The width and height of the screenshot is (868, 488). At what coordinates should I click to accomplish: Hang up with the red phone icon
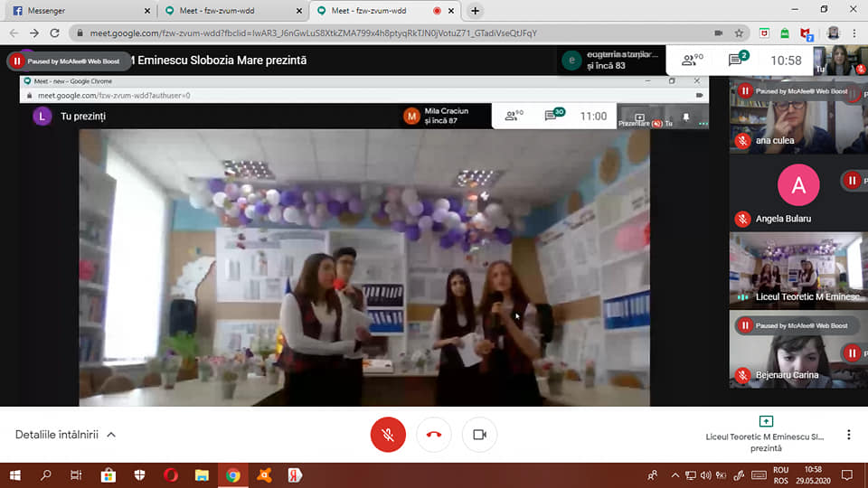[434, 435]
